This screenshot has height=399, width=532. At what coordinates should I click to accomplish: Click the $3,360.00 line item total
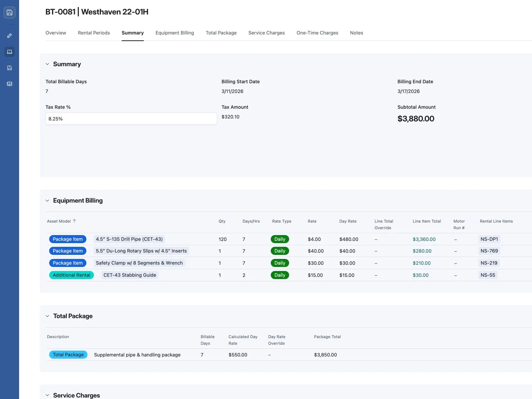(424, 239)
